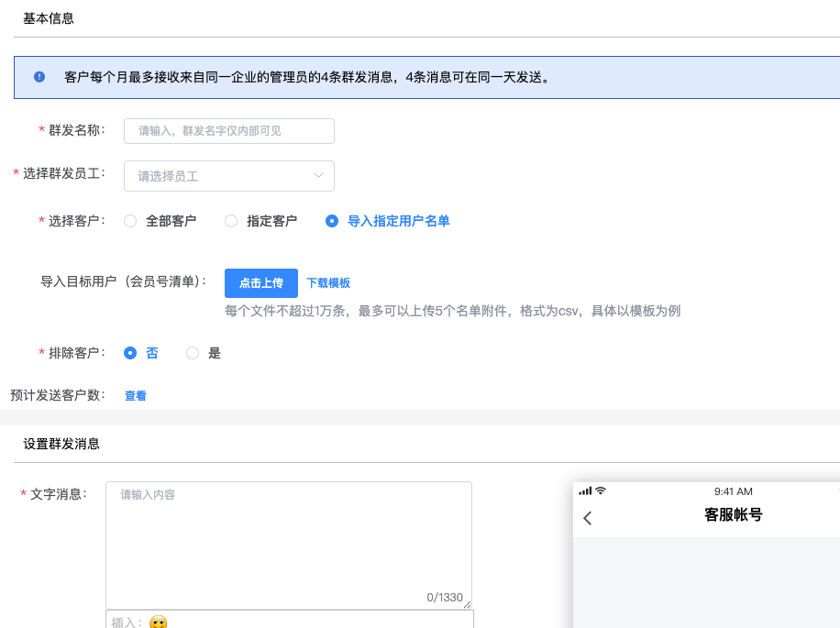
Task: Click the back arrow in phone preview
Action: tap(588, 518)
